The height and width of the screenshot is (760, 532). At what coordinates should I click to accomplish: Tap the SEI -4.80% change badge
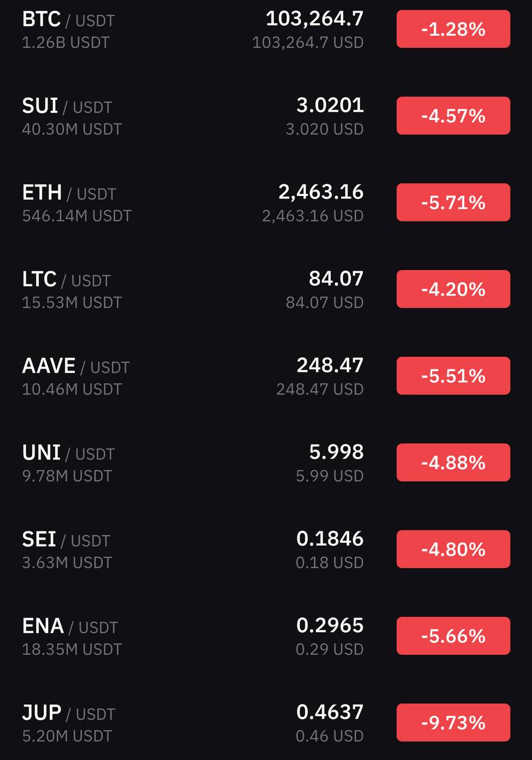(453, 549)
